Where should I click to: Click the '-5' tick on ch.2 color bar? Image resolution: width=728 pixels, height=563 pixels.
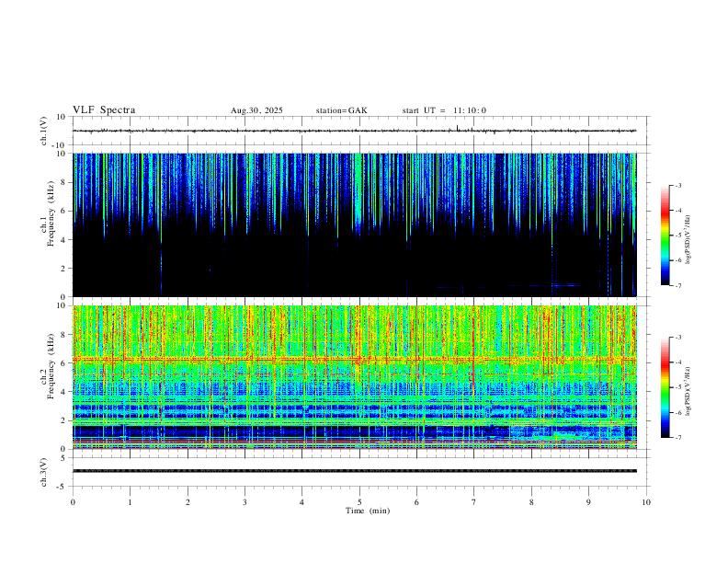pos(678,387)
